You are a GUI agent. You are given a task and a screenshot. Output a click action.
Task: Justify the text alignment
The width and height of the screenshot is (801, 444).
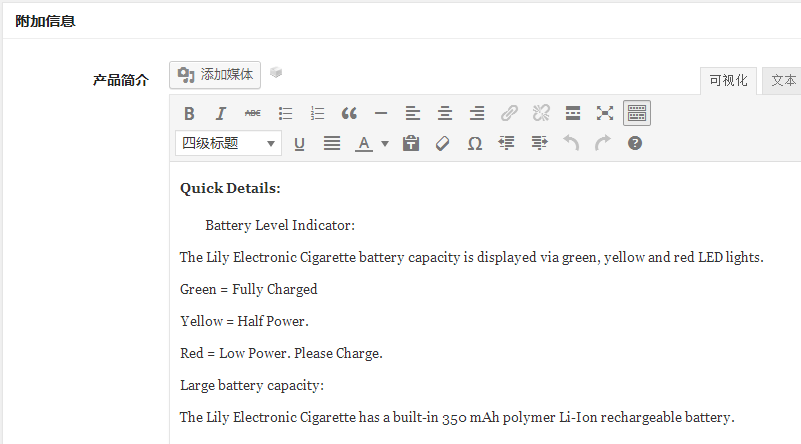332,144
